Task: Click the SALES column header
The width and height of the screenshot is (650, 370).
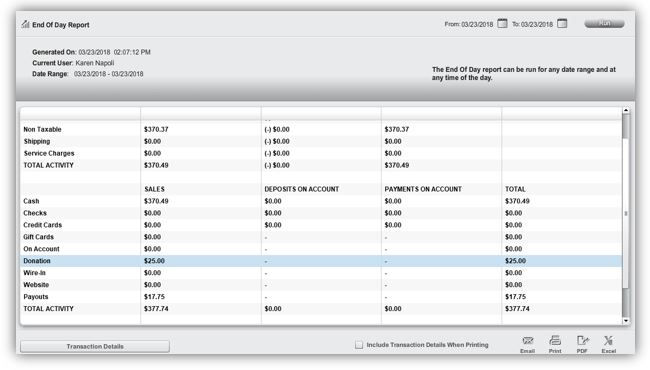Action: coord(155,189)
